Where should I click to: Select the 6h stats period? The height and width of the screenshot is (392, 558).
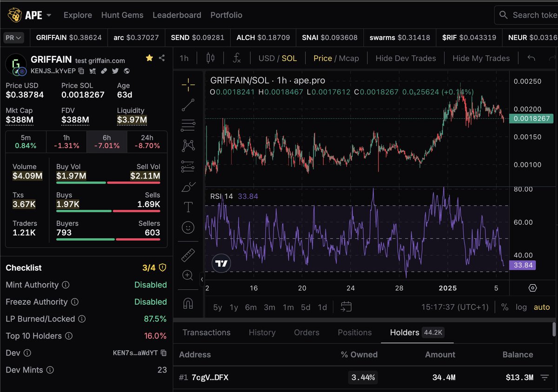(106, 142)
